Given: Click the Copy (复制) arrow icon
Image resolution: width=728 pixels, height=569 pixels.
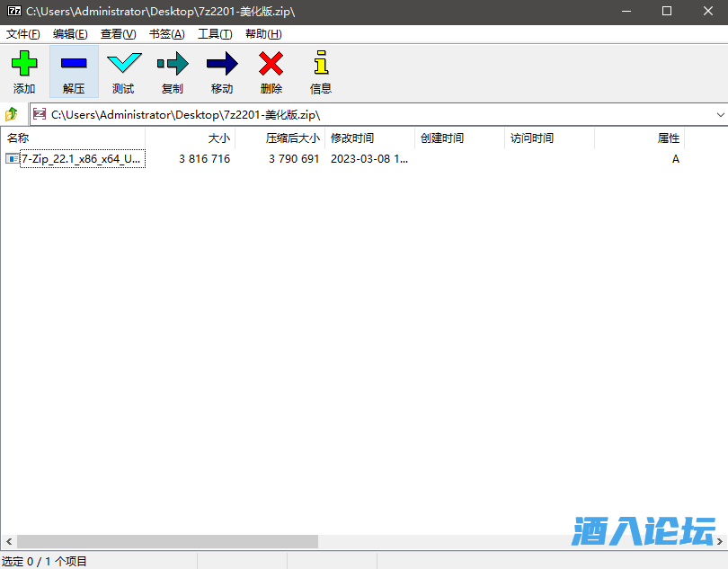Looking at the screenshot, I should pos(173,64).
